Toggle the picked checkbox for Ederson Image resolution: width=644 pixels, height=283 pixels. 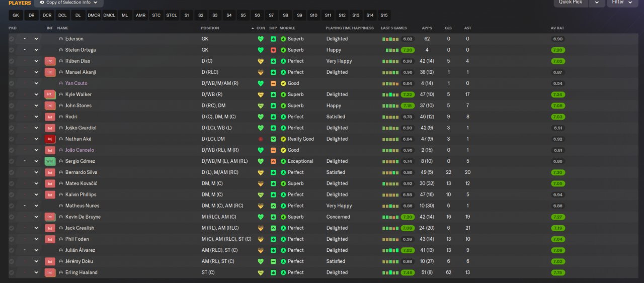(12, 39)
